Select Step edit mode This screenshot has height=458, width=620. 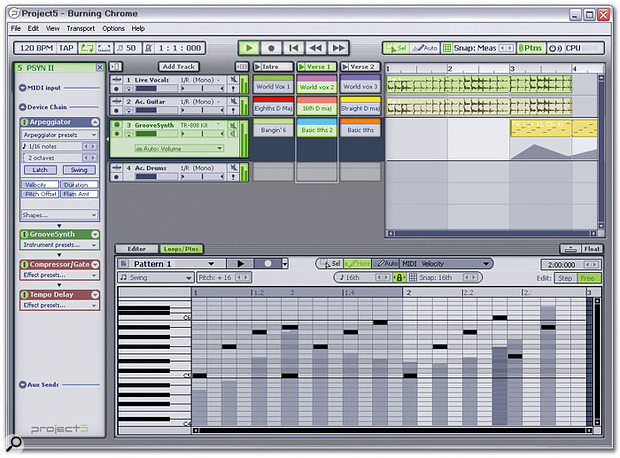point(565,278)
